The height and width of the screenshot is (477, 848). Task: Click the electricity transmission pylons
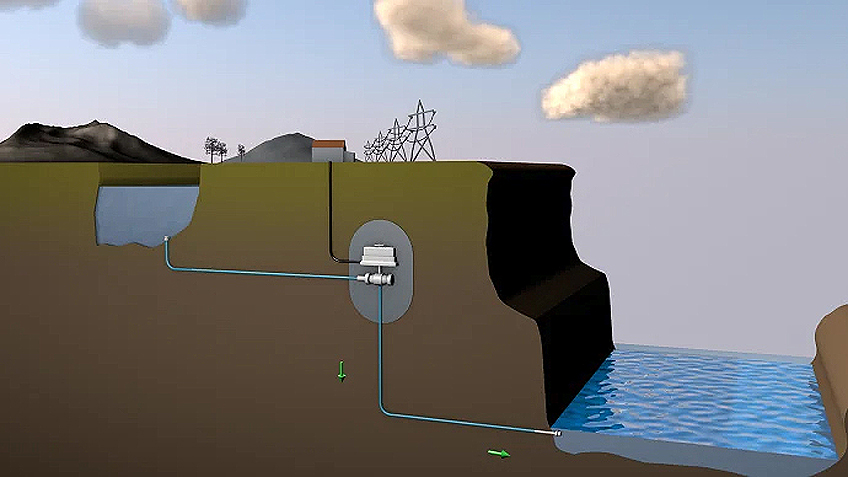pyautogui.click(x=405, y=137)
